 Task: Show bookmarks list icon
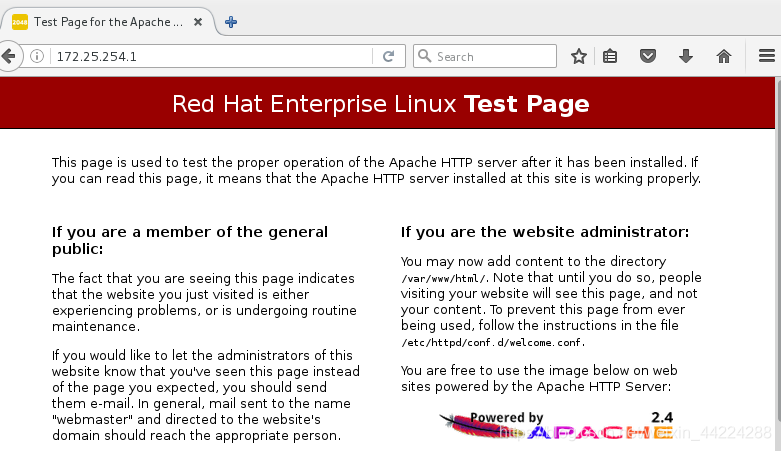610,56
